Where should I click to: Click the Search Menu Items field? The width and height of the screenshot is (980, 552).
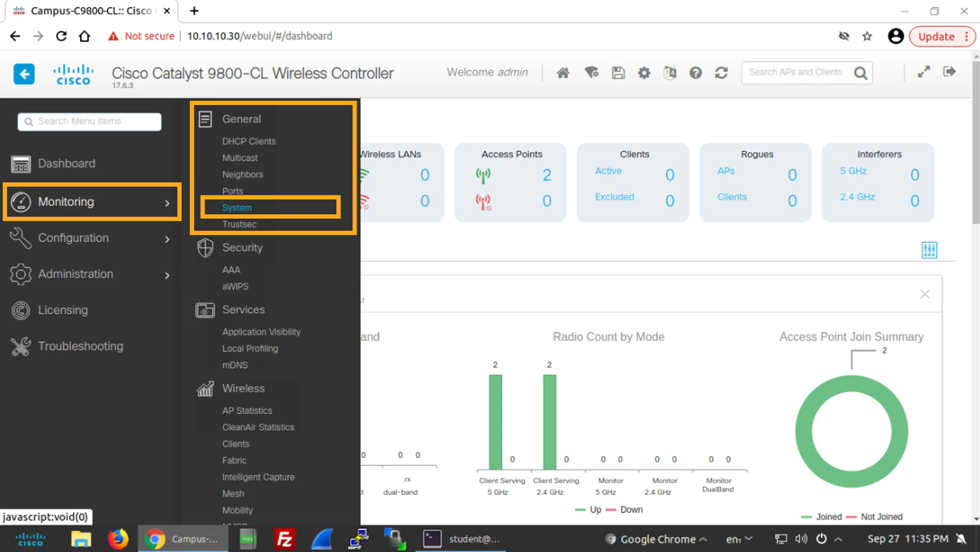90,121
